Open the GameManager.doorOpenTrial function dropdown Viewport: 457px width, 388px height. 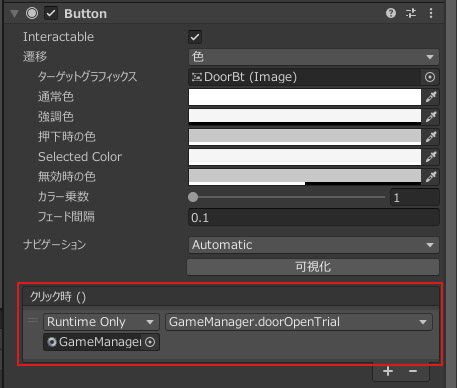click(299, 322)
